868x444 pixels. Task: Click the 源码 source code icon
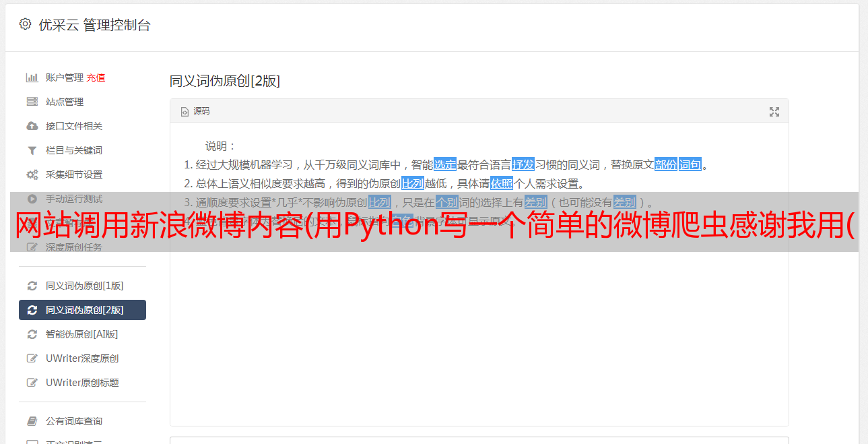[185, 112]
